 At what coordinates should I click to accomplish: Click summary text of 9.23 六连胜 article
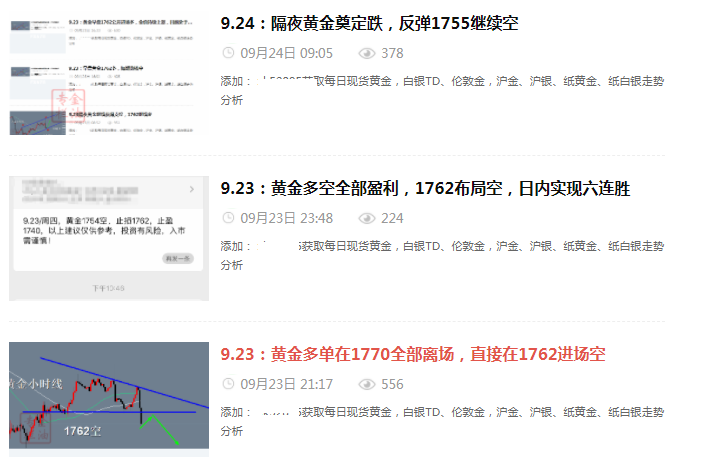(442, 255)
